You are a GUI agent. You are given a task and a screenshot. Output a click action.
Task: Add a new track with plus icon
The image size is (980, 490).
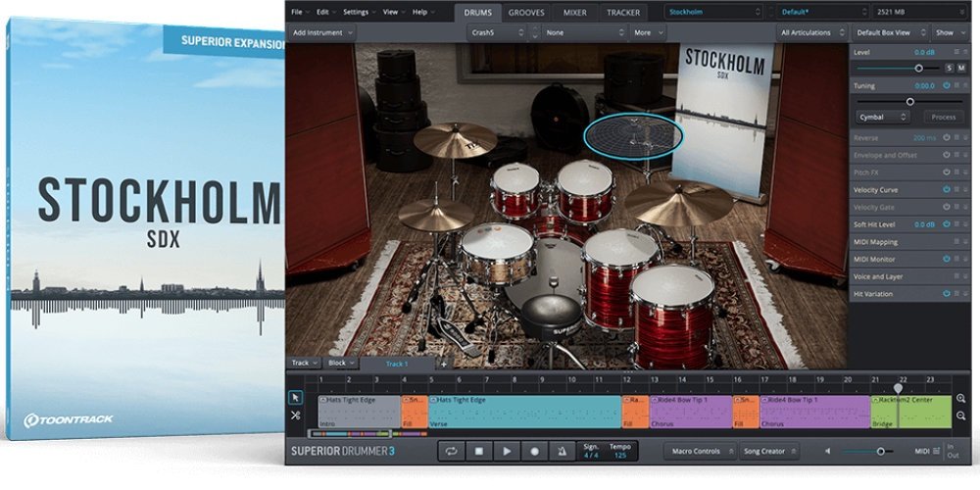pyautogui.click(x=443, y=364)
